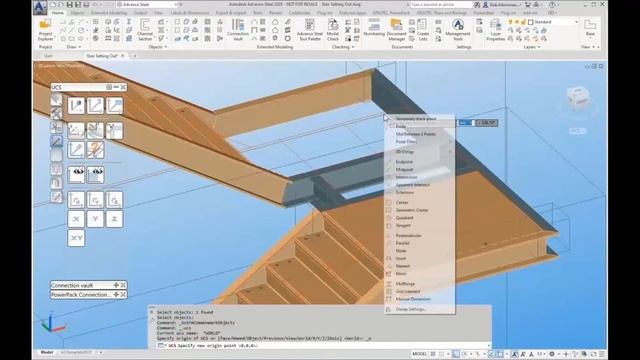The image size is (640, 360).
Task: Switch to the Labels & Dimensions ribbon tab
Action: click(190, 13)
